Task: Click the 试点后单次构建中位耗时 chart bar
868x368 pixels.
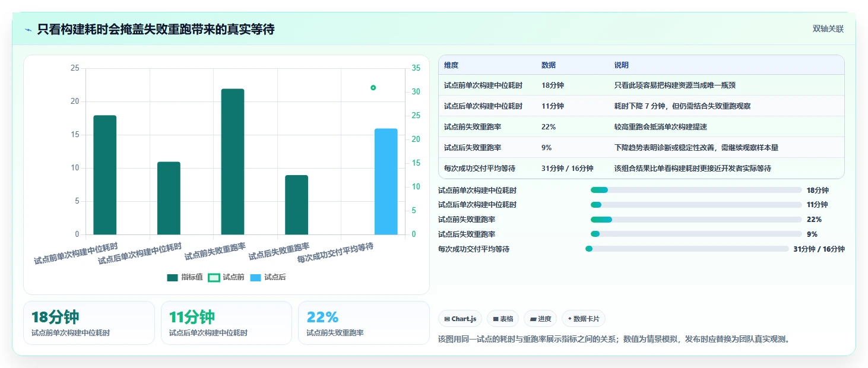Action: tap(169, 198)
